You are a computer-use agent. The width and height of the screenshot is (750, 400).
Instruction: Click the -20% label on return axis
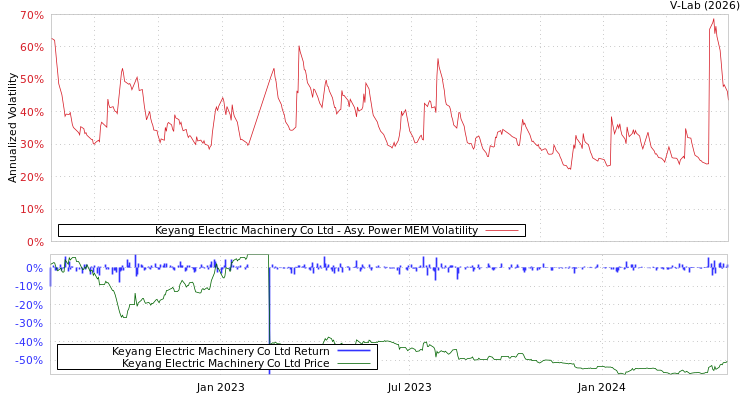click(29, 305)
